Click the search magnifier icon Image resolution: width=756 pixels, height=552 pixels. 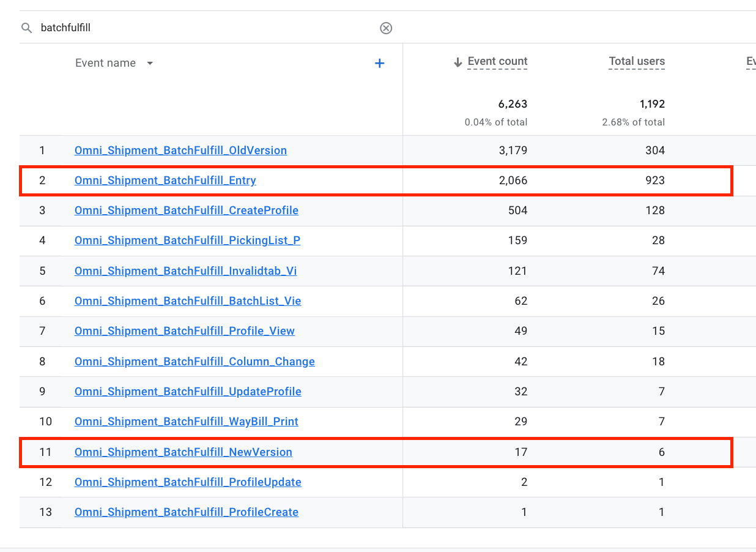26,28
